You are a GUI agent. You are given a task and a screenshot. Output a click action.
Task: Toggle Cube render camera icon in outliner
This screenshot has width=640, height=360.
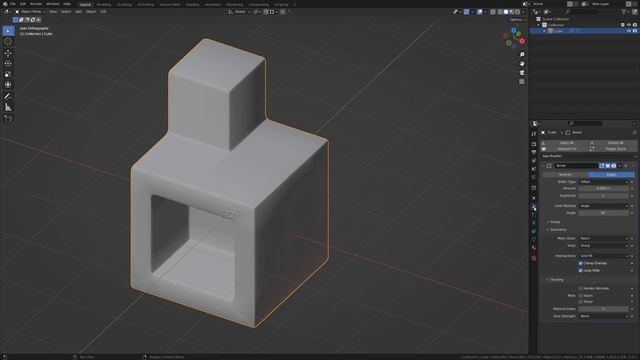click(635, 31)
